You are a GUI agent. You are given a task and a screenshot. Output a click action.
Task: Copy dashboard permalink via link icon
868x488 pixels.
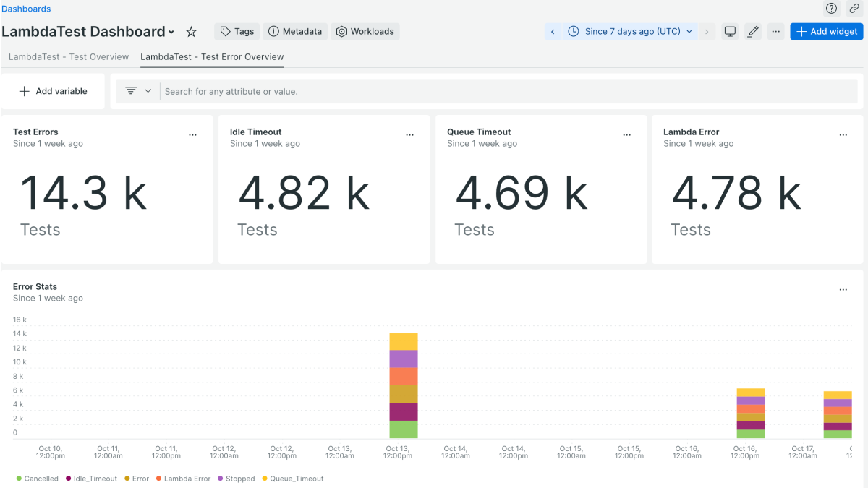click(x=854, y=9)
